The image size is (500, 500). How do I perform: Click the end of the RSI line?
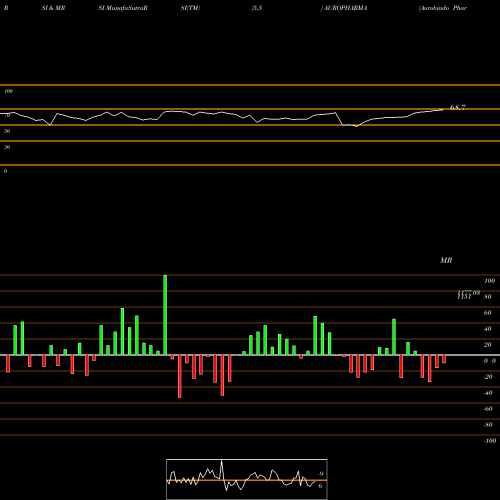coord(443,109)
